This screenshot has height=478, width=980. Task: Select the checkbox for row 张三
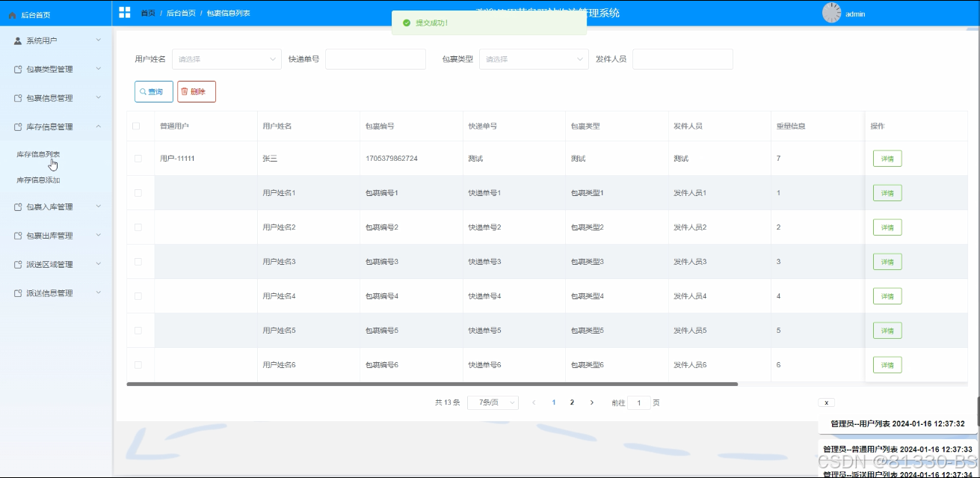pyautogui.click(x=138, y=159)
